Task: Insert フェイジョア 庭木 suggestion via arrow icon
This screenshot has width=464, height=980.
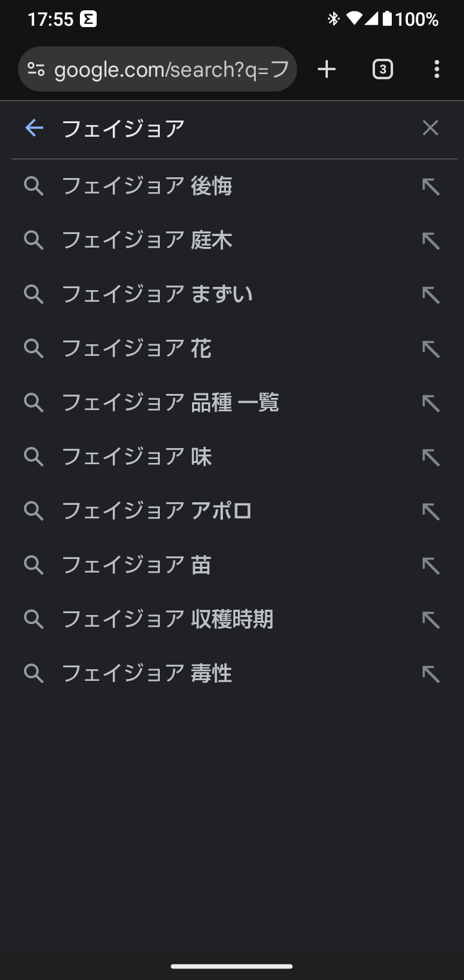Action: point(430,241)
